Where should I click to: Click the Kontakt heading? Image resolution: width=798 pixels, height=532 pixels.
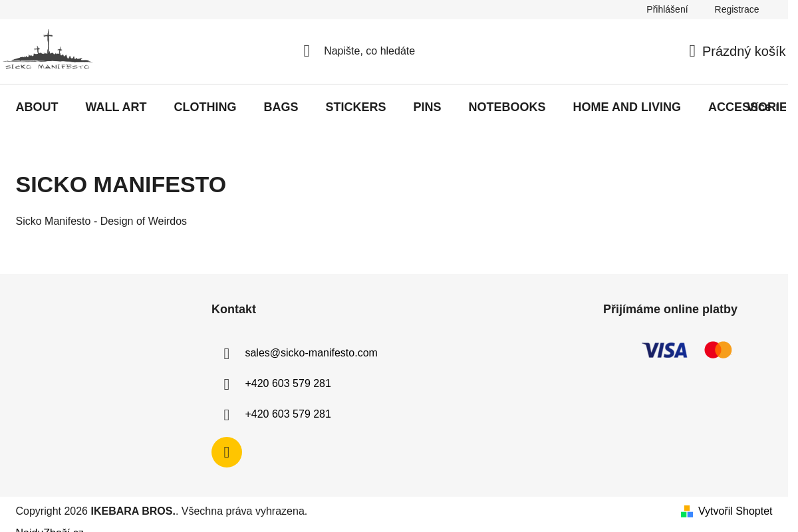pos(233,309)
